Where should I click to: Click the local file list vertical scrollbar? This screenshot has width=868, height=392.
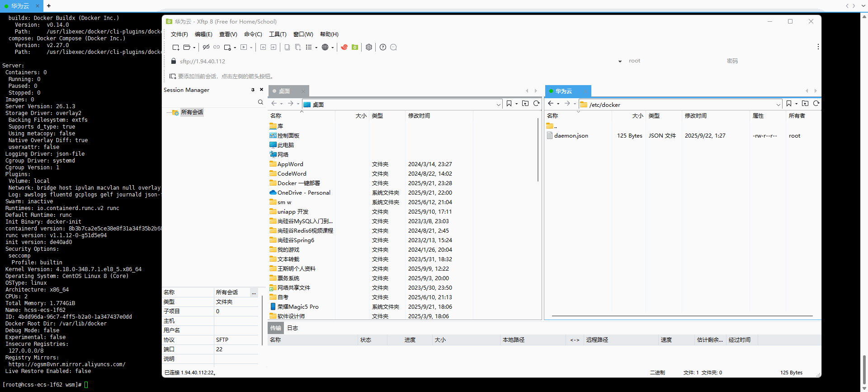click(x=538, y=149)
